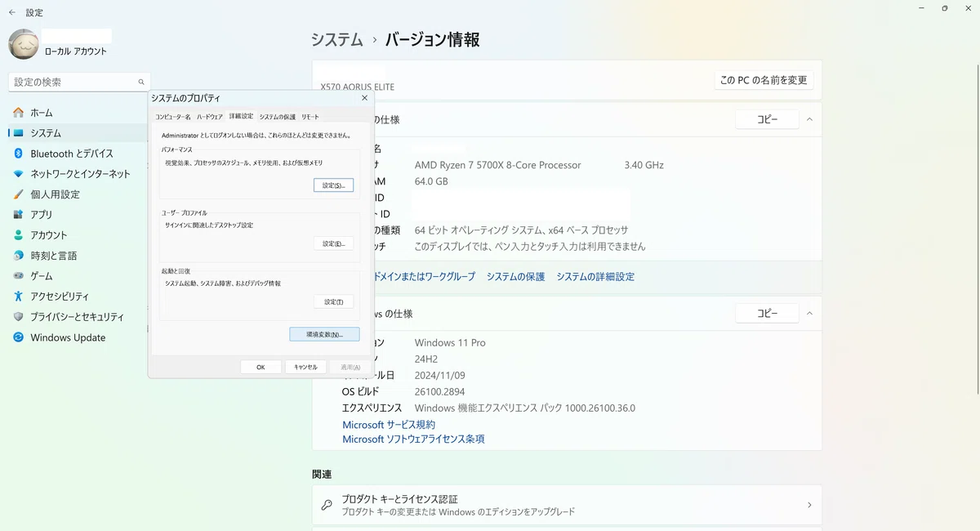Open アクセシビリティ settings
Image resolution: width=980 pixels, height=531 pixels.
coord(78,297)
